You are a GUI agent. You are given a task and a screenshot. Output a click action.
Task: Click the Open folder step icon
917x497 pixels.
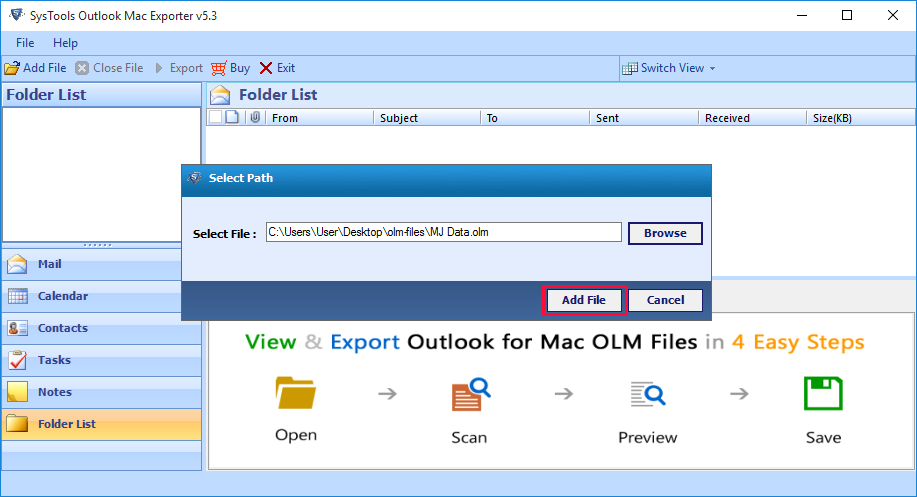pyautogui.click(x=296, y=393)
